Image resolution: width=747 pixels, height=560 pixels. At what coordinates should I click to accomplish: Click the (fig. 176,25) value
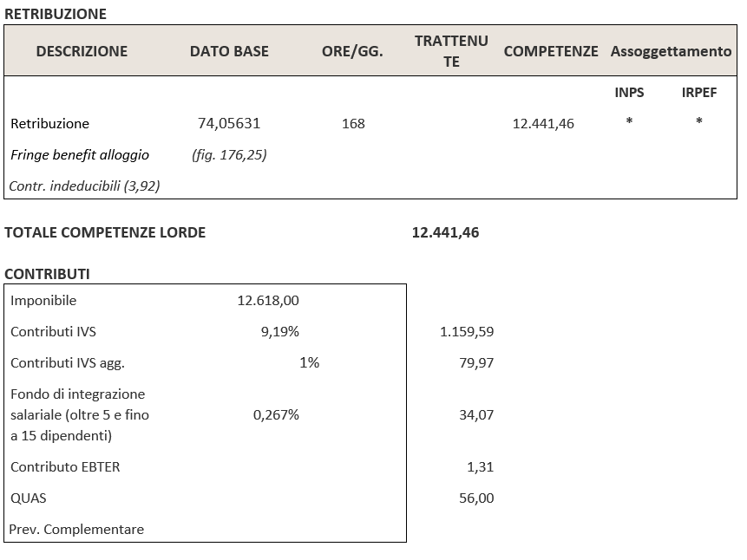coord(229,154)
